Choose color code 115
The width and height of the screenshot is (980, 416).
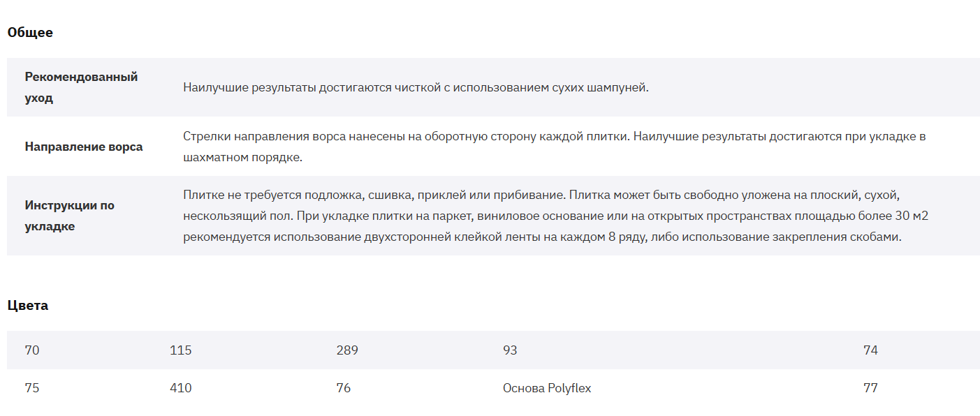pyautogui.click(x=181, y=350)
